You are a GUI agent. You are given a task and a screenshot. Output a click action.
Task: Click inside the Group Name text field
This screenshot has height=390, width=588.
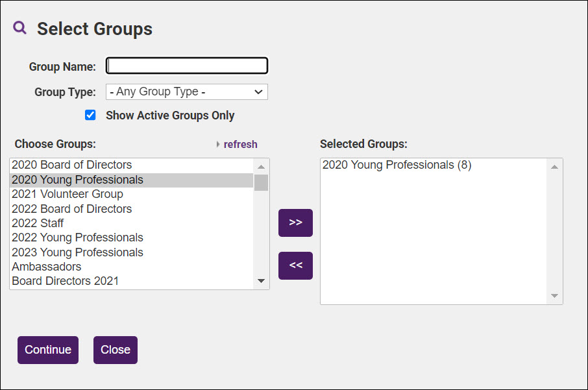[x=187, y=66]
